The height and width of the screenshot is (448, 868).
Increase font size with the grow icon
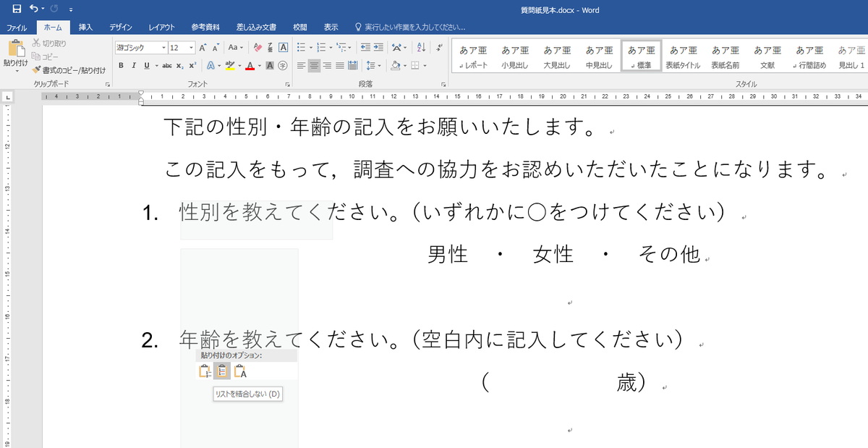tap(203, 48)
